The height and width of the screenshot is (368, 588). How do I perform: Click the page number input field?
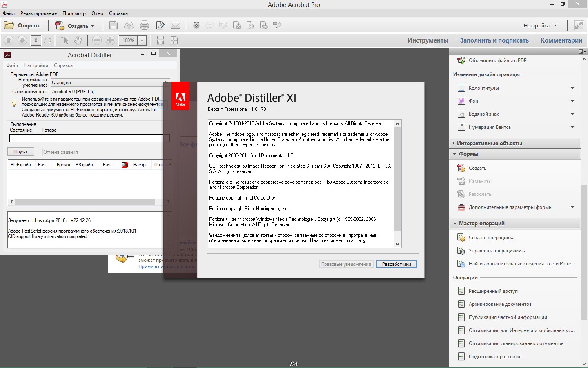(36, 40)
